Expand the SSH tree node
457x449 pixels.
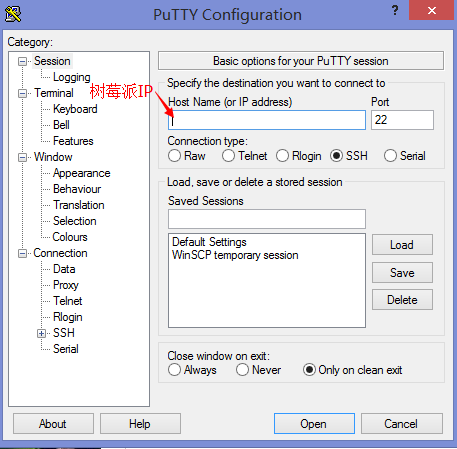pyautogui.click(x=42, y=333)
